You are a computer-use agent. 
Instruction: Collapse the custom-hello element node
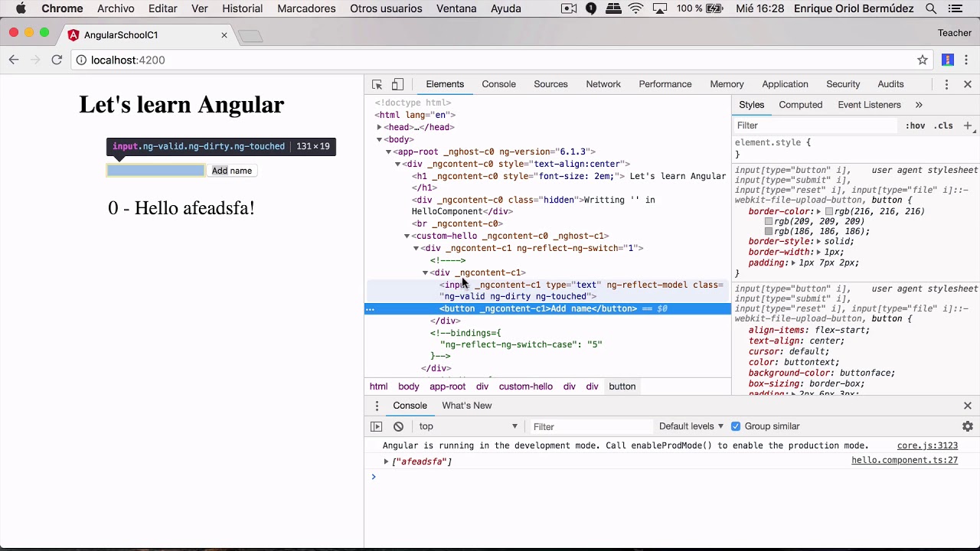(x=407, y=236)
